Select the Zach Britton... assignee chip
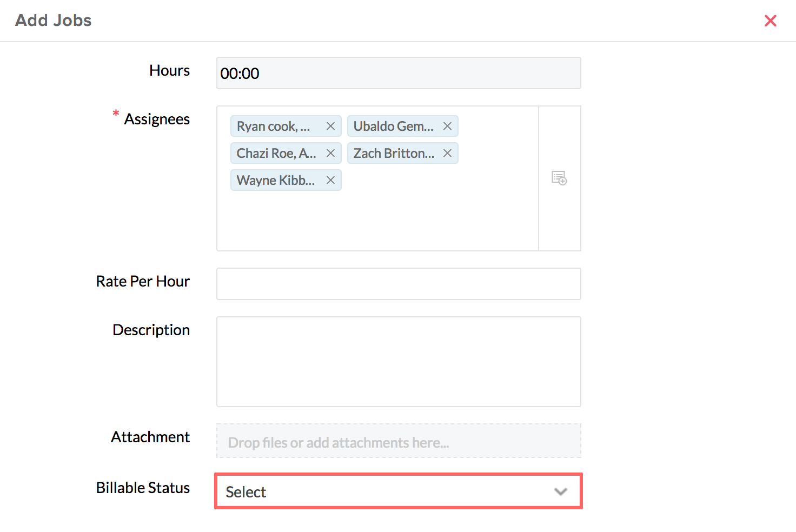Viewport: 796px width, 532px height. click(393, 153)
